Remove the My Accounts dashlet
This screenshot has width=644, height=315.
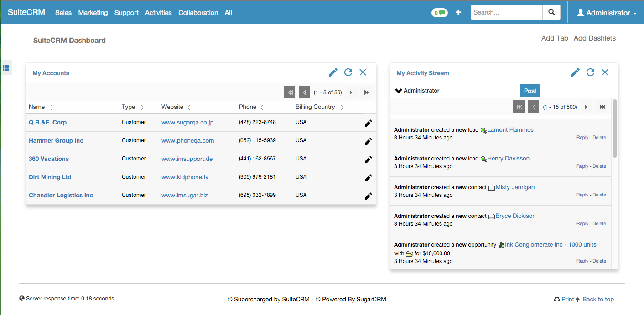(363, 72)
